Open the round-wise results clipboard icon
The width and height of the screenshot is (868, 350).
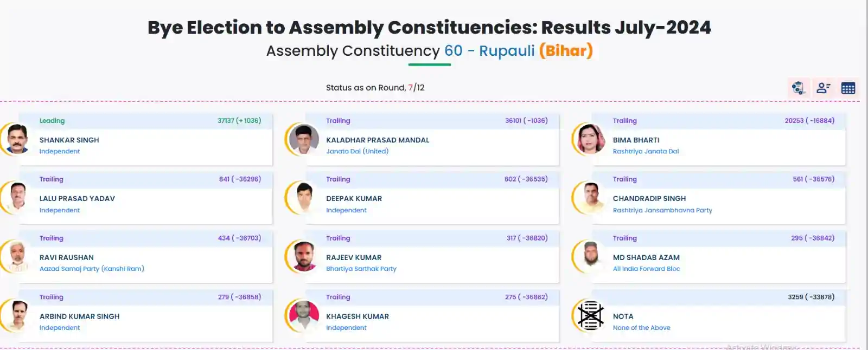tap(799, 88)
